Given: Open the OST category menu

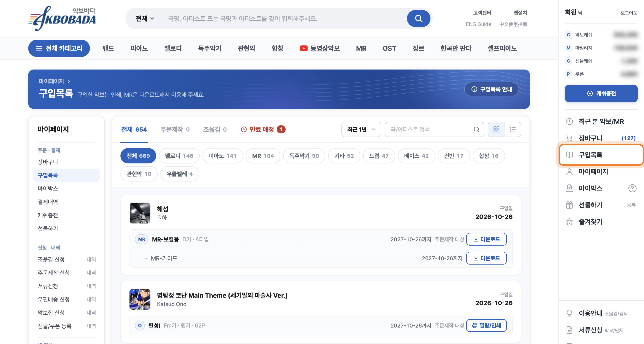Looking at the screenshot, I should (389, 48).
